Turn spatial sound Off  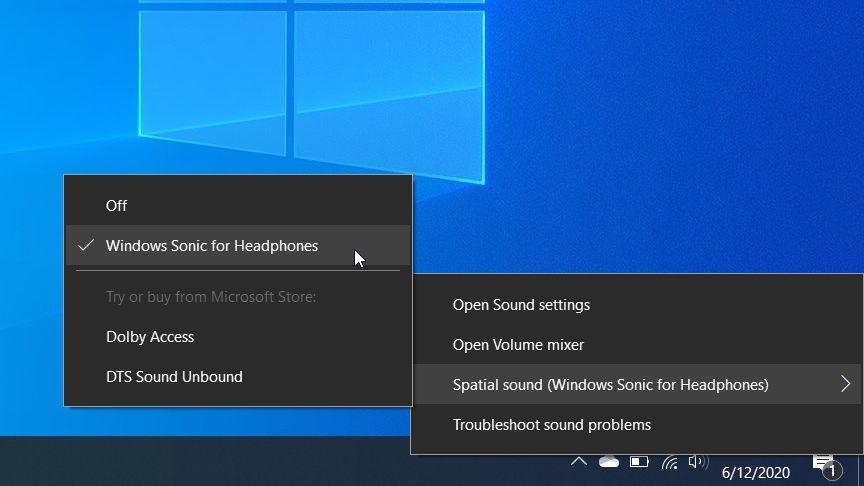237,206
